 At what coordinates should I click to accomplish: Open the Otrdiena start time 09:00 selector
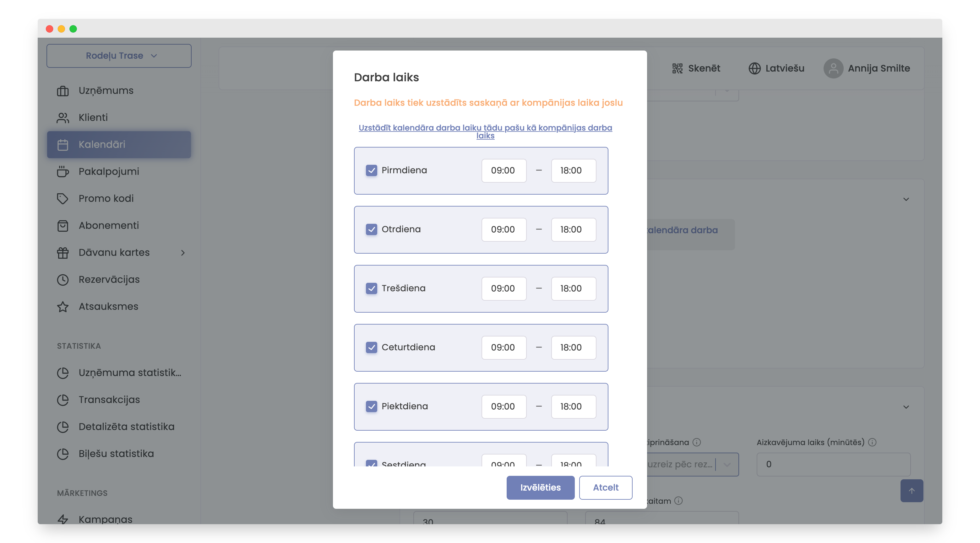tap(504, 229)
